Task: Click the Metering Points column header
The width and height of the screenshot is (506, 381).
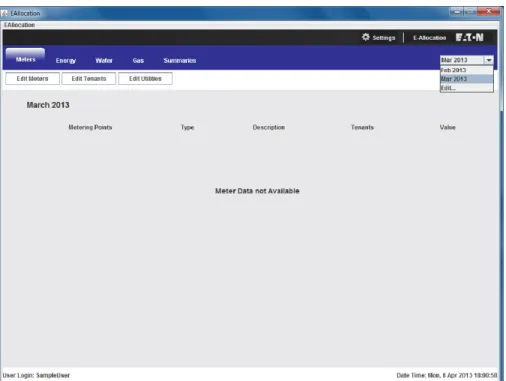Action: [x=90, y=127]
